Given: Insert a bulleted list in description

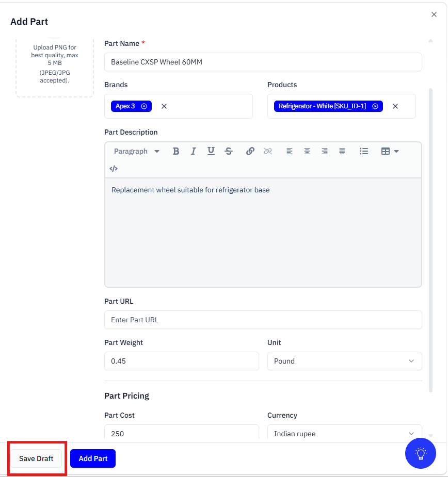Looking at the screenshot, I should click(x=364, y=151).
